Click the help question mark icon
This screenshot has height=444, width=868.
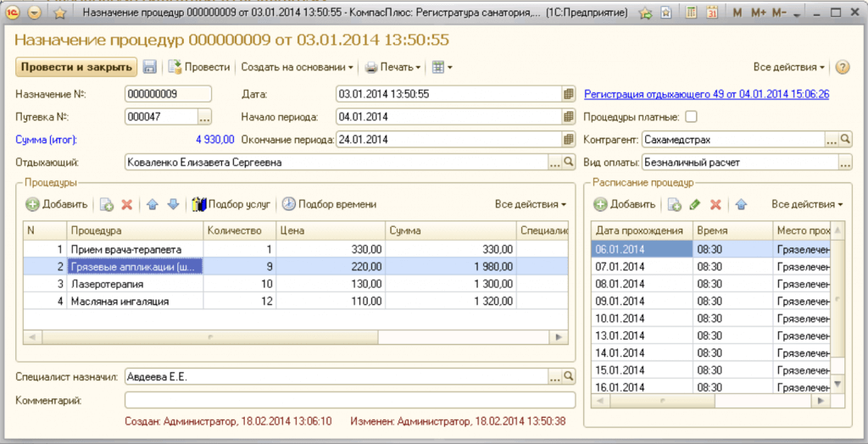coord(842,67)
